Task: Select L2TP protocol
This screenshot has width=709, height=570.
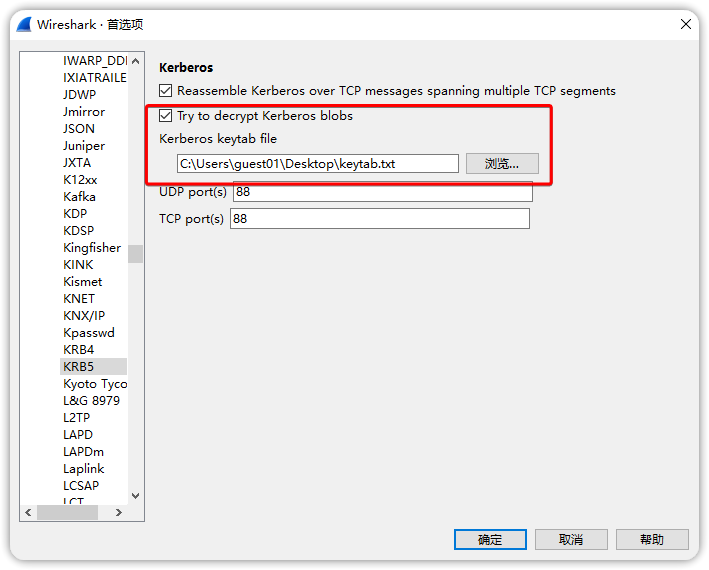Action: click(77, 418)
